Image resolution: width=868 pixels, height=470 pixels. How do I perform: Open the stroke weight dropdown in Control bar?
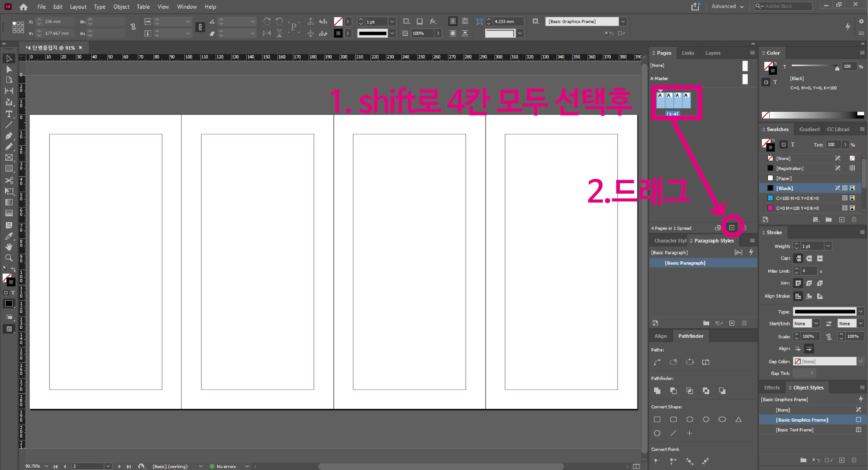pos(392,21)
